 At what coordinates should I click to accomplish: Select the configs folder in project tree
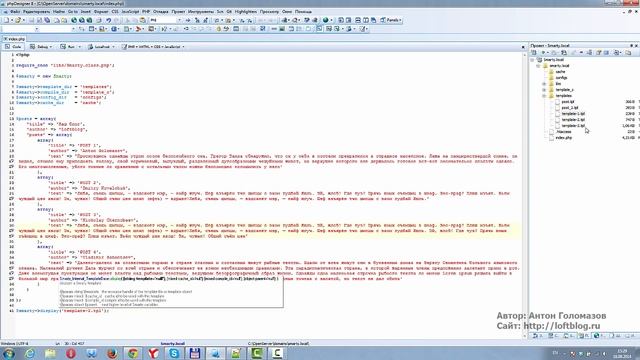[561, 78]
